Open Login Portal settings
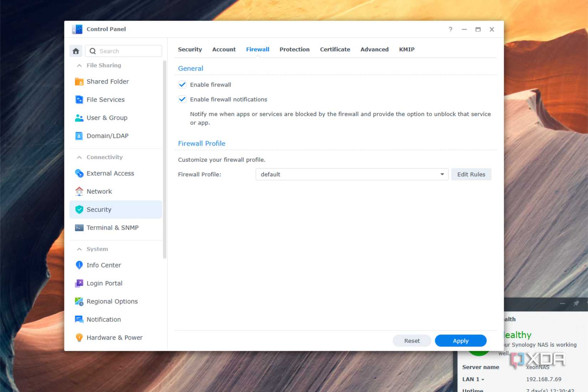 click(116, 283)
